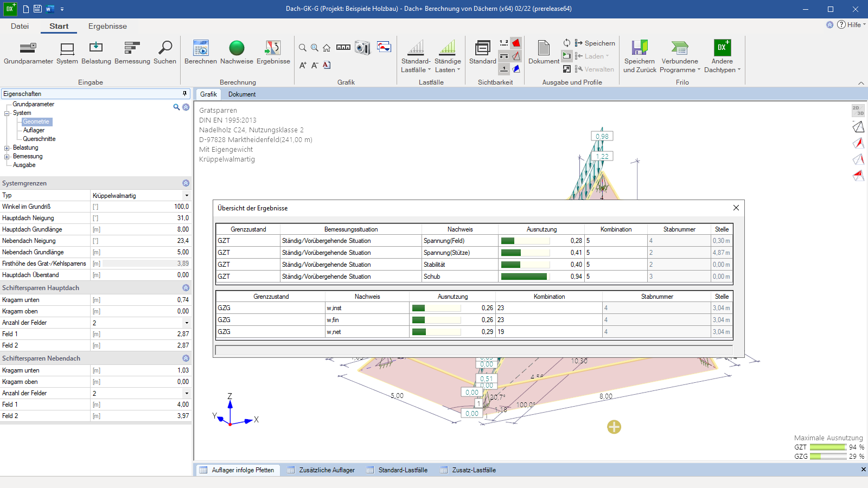Switch 2D/3D view icon
868x488 pixels.
[x=858, y=111]
